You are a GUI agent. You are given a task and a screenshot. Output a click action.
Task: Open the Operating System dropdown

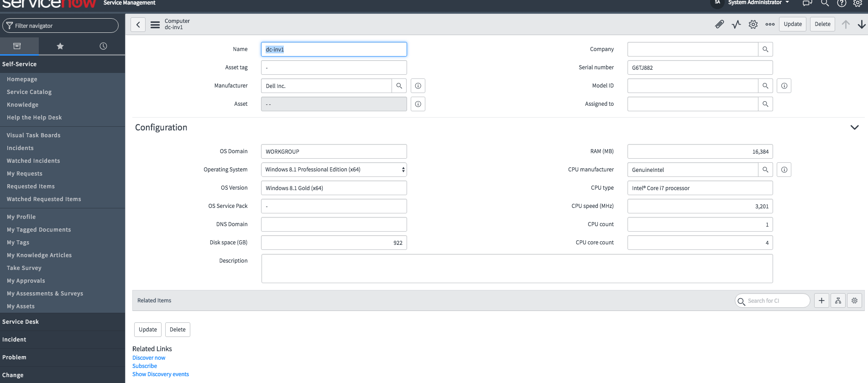point(334,170)
